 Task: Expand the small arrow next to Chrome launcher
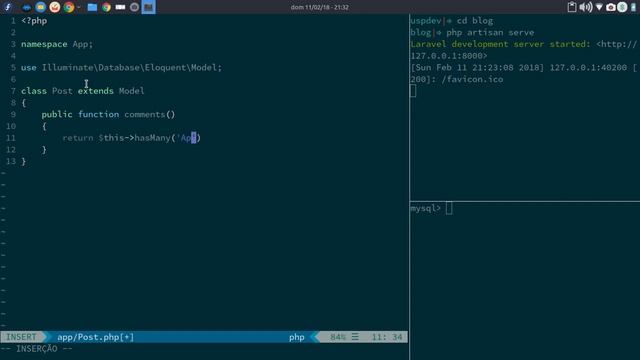(x=79, y=7)
